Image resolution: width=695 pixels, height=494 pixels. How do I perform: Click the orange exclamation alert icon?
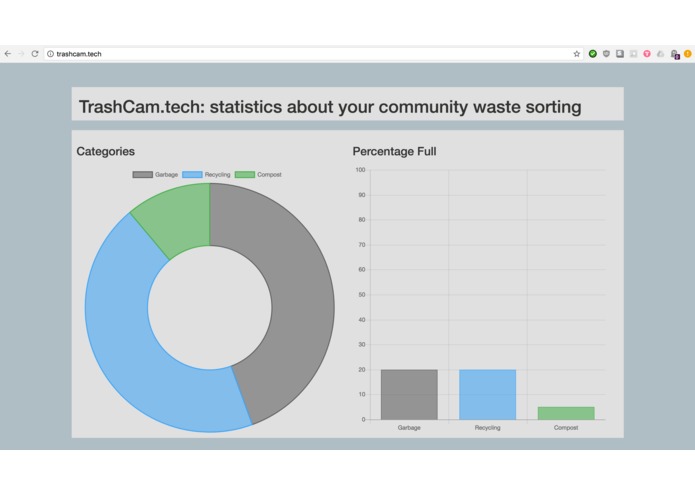click(688, 54)
